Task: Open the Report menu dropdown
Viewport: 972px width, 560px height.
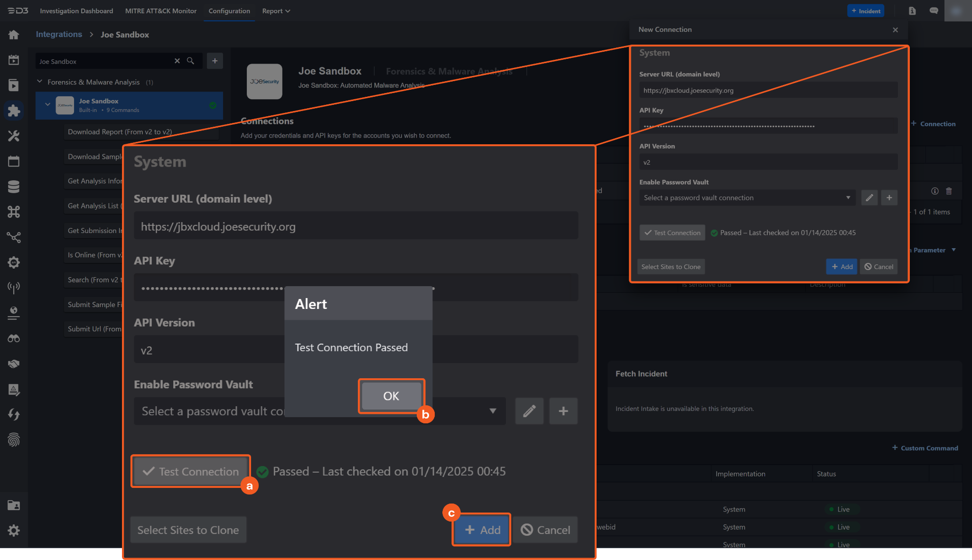Action: 276,11
